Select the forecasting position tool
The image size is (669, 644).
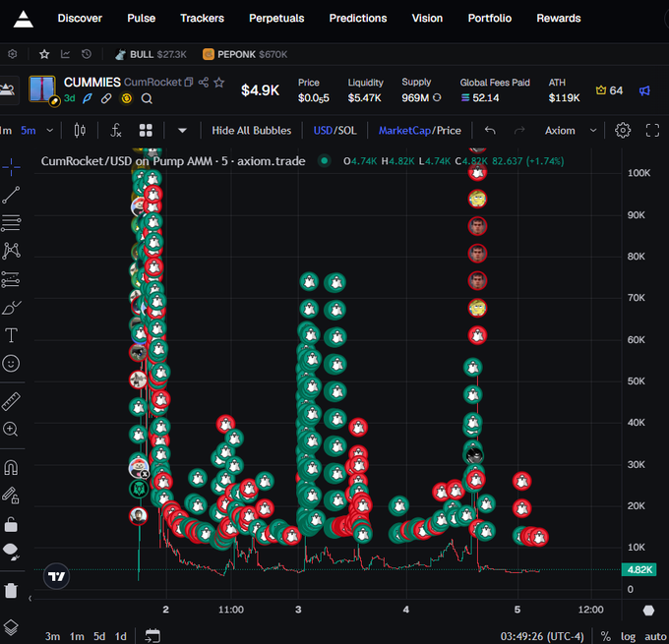point(11,279)
